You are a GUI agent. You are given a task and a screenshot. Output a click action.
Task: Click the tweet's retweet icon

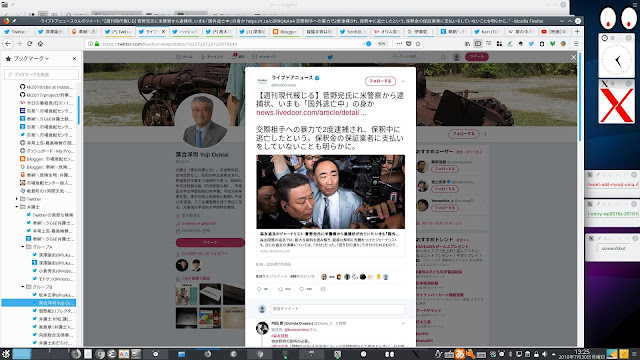point(280,289)
